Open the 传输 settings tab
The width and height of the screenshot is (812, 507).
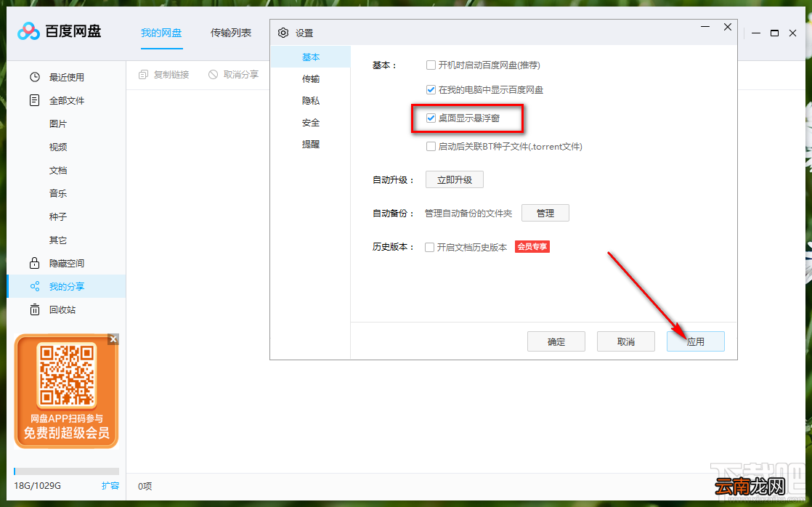click(x=311, y=78)
